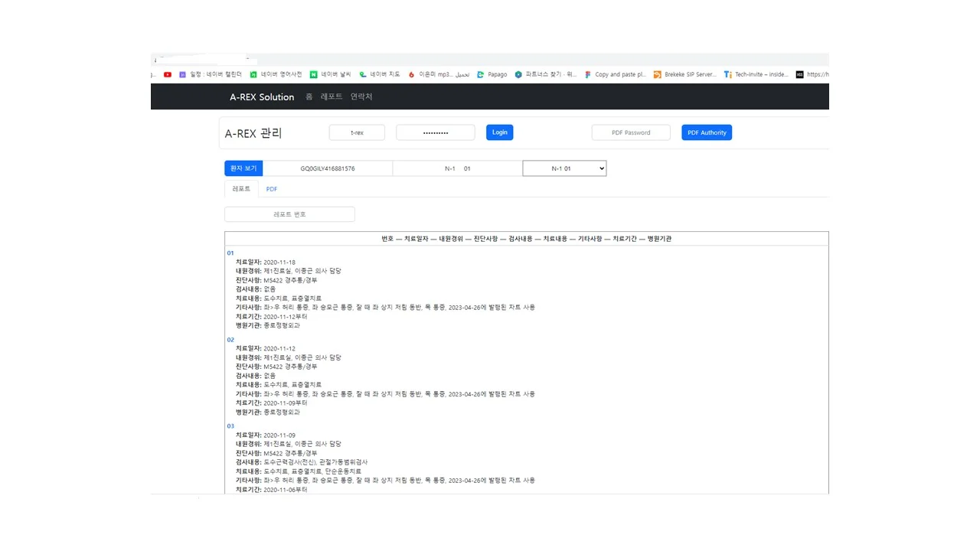The width and height of the screenshot is (980, 551).
Task: Open the 파트너스 찾기 bookmark
Action: coord(546,74)
